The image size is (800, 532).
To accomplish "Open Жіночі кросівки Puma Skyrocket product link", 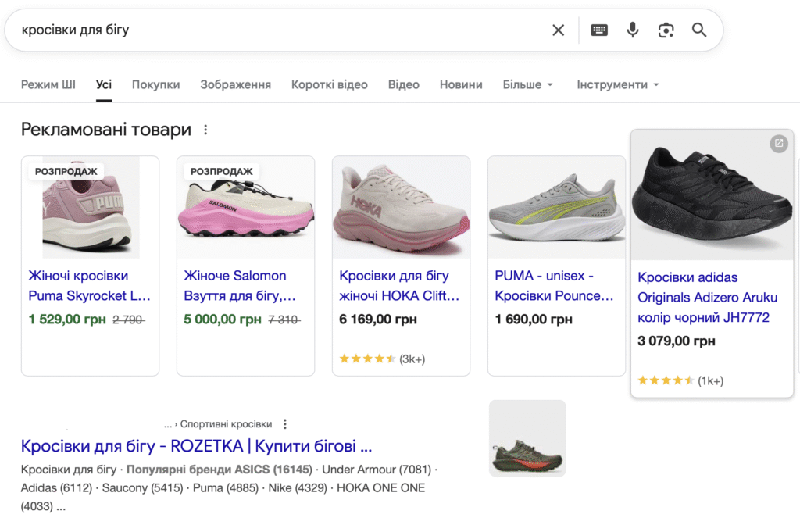I will pyautogui.click(x=89, y=286).
